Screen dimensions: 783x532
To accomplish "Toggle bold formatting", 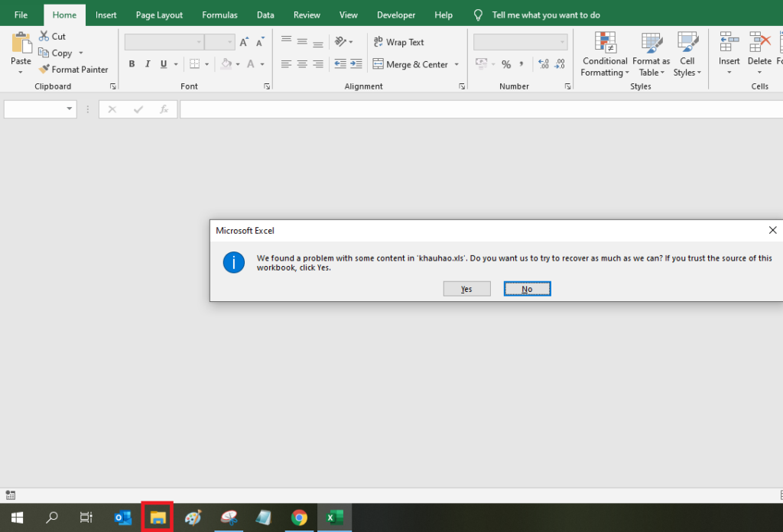I will (132, 63).
